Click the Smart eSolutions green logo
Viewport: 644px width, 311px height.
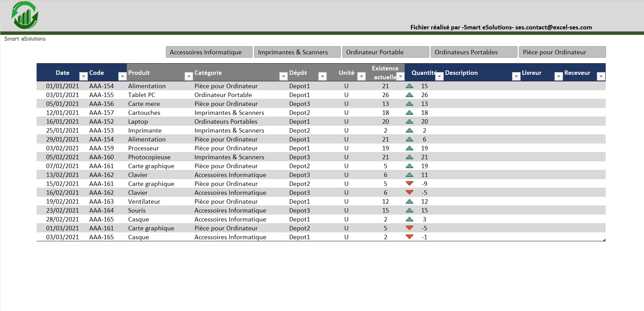point(25,15)
